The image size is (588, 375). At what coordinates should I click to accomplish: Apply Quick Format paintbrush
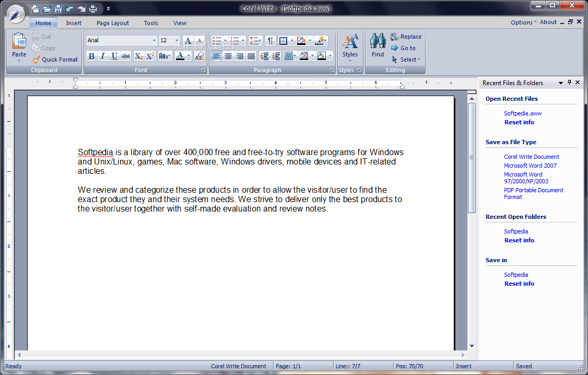click(55, 59)
